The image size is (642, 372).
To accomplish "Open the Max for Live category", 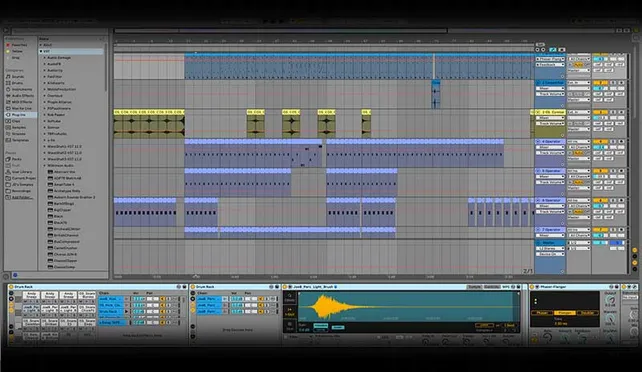I will [21, 108].
